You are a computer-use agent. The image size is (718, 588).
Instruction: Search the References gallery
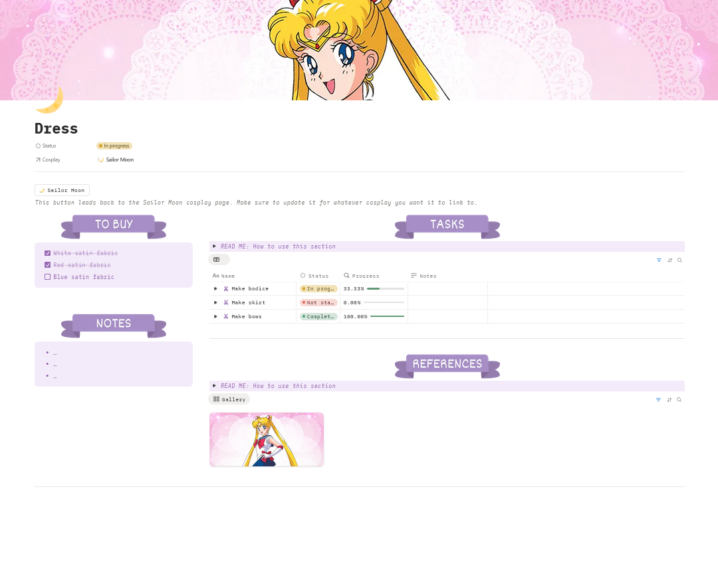(x=679, y=399)
